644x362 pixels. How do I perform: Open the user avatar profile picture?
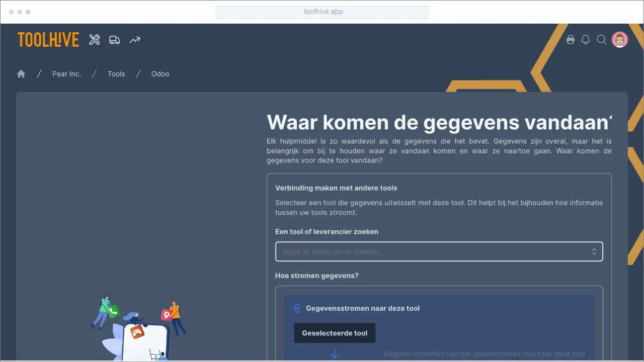point(619,39)
